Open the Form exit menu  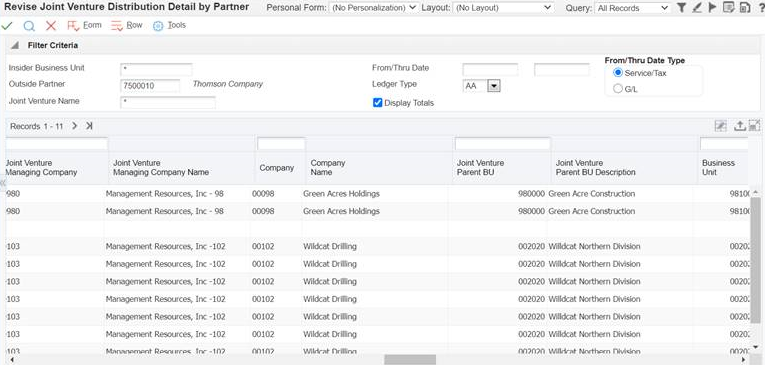[84, 25]
